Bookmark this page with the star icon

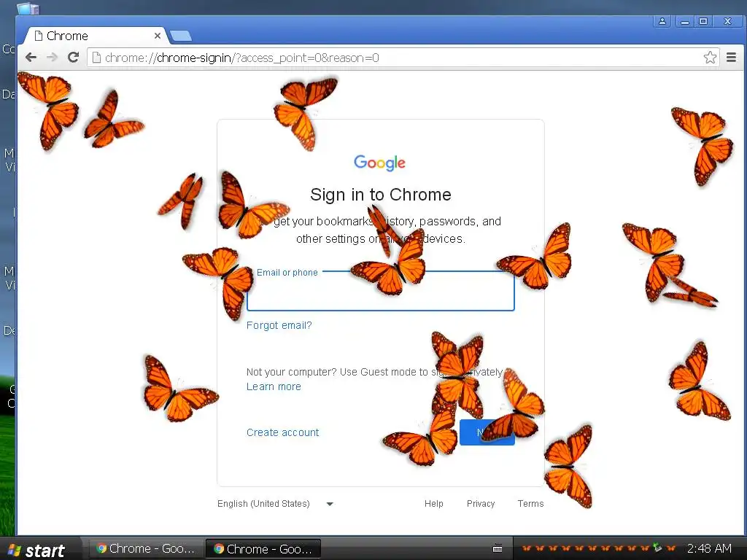pos(710,58)
